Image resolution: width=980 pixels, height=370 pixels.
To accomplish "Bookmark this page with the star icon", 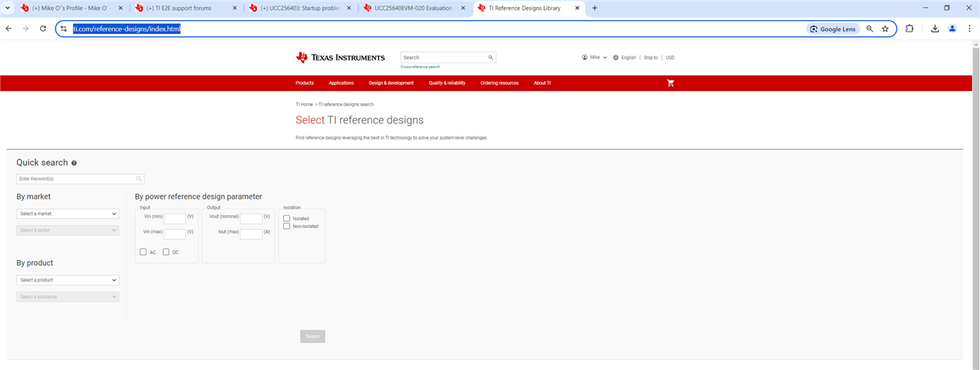I will (x=885, y=29).
